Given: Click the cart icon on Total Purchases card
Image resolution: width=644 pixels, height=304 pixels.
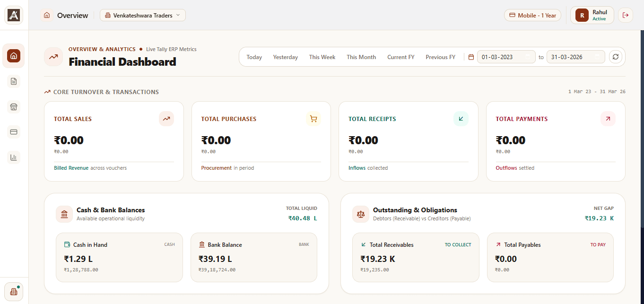Looking at the screenshot, I should pyautogui.click(x=313, y=119).
